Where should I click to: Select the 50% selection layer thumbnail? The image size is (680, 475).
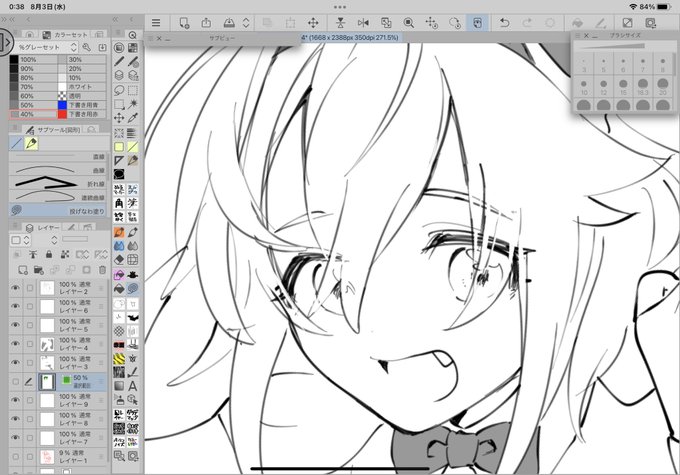pyautogui.click(x=47, y=382)
